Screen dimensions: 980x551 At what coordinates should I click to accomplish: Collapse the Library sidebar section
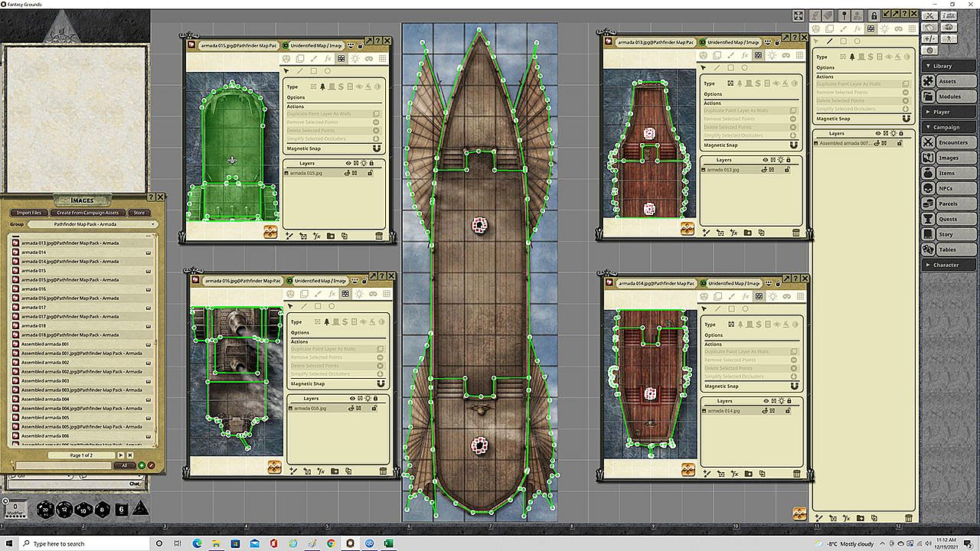pos(950,66)
